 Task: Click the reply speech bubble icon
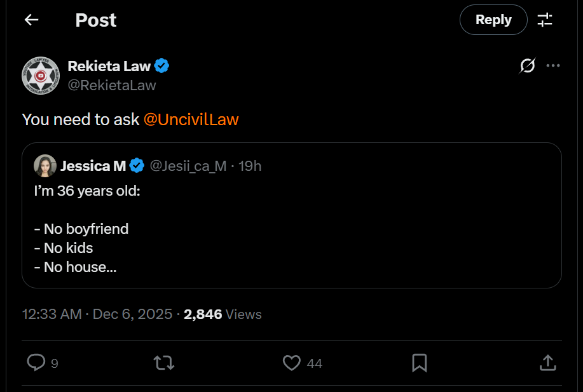pos(36,363)
